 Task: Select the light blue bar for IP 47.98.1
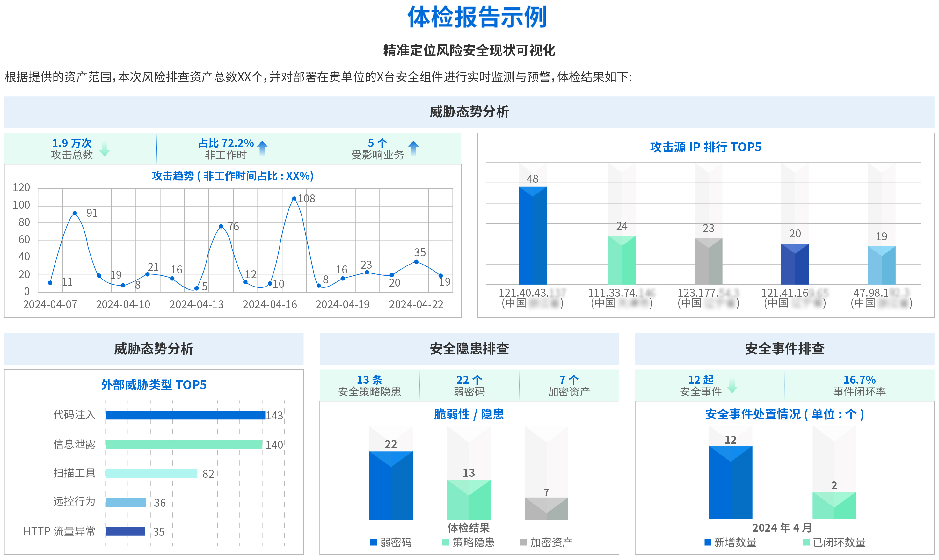[x=881, y=265]
